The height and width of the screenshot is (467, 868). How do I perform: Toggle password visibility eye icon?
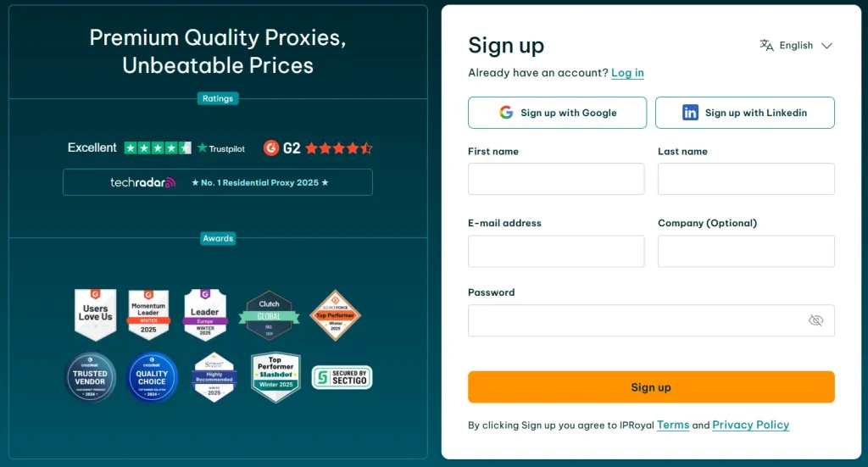coord(815,320)
